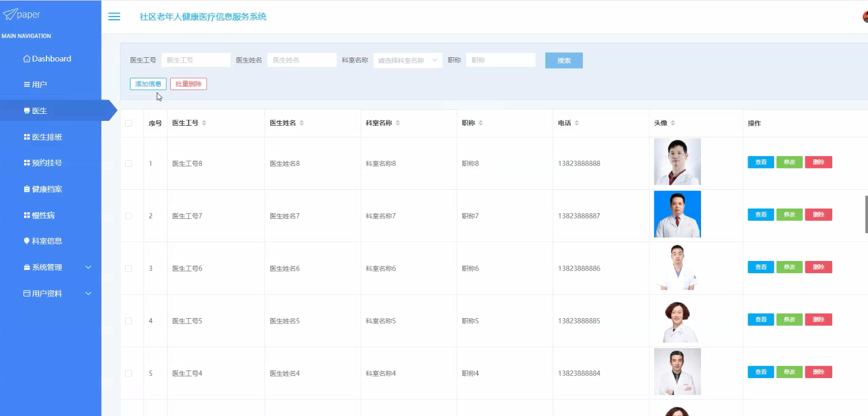Sort by 电话 column arrows
The width and height of the screenshot is (868, 416).
(x=577, y=123)
